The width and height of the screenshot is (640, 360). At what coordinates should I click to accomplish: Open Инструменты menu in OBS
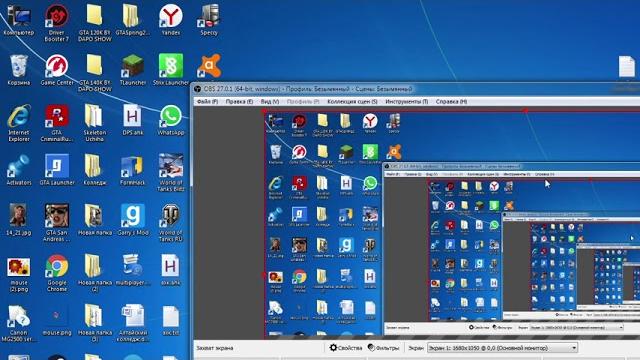tap(407, 101)
